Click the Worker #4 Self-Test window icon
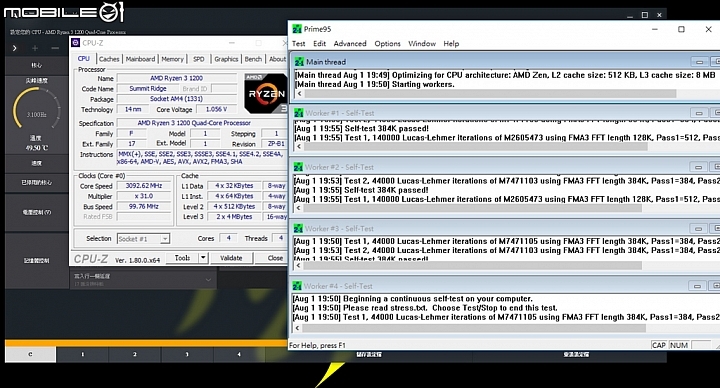The image size is (720, 388). click(297, 286)
